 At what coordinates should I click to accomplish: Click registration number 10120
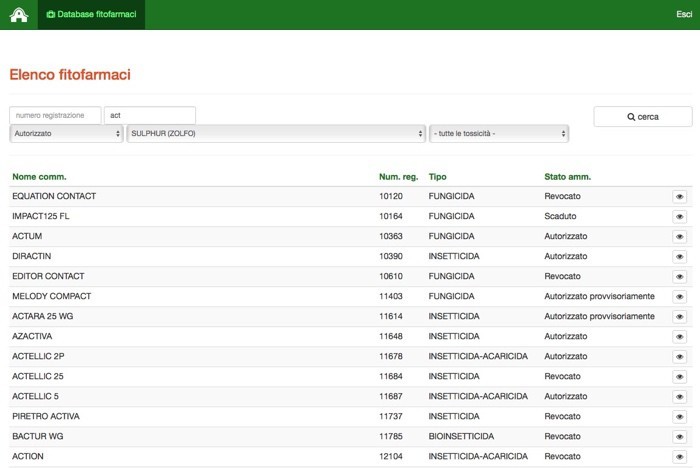click(391, 196)
